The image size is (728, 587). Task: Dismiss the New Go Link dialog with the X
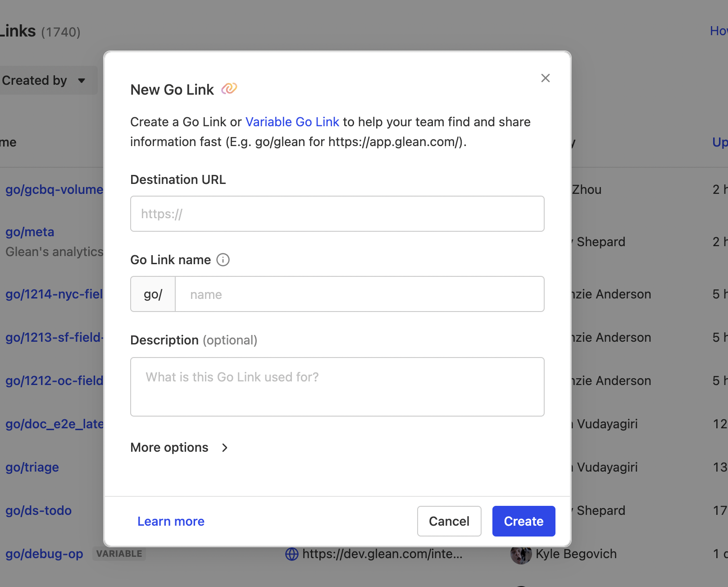545,78
